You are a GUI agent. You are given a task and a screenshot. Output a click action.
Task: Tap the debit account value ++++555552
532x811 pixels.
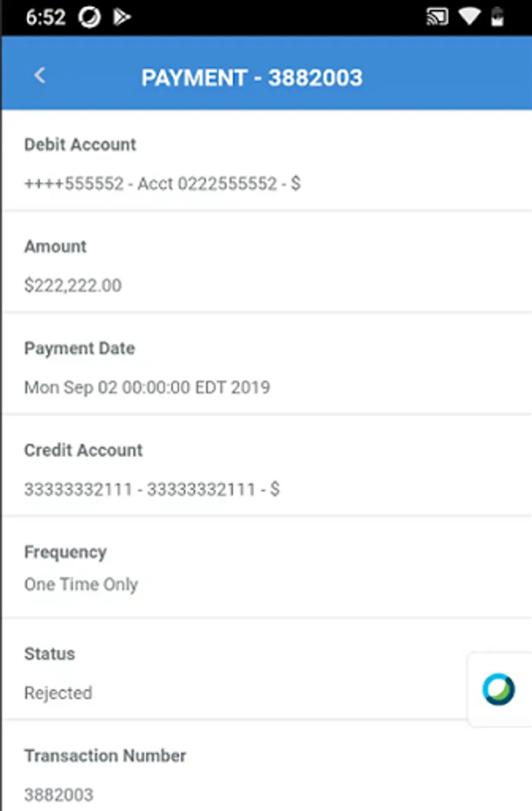(x=162, y=184)
